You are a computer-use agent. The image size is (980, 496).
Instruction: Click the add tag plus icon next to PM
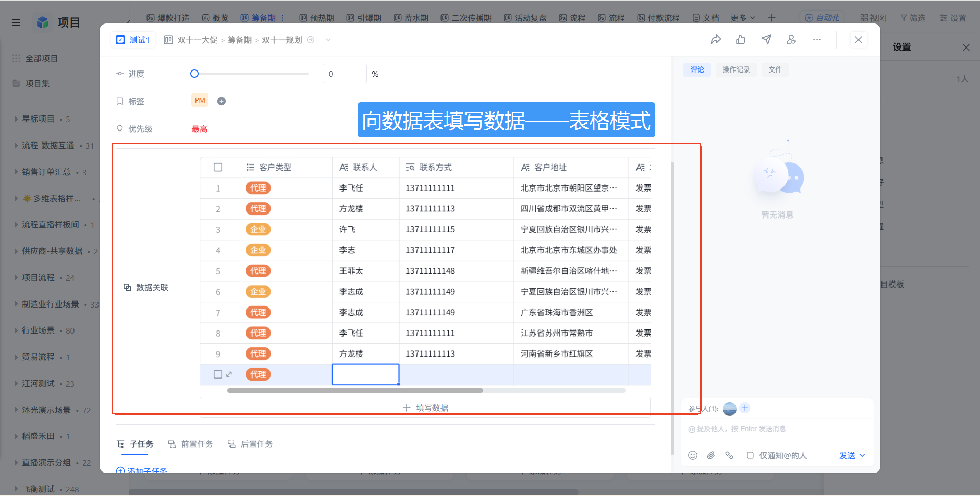[x=222, y=101]
